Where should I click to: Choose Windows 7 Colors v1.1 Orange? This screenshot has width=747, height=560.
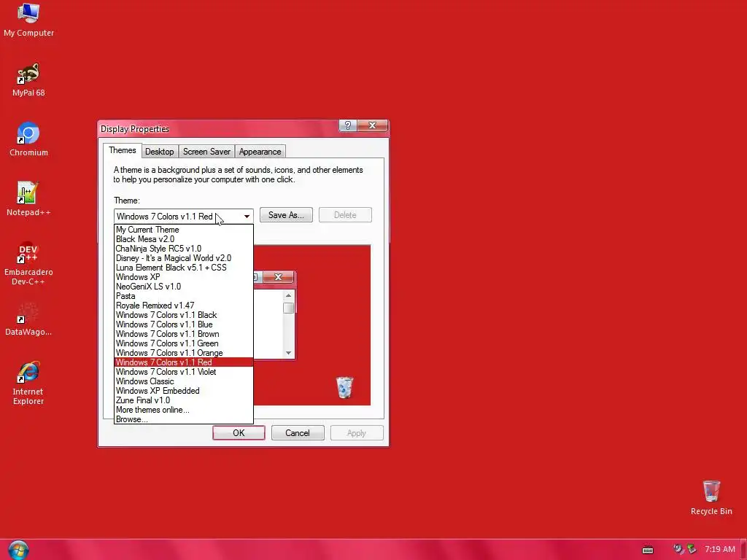(x=184, y=353)
